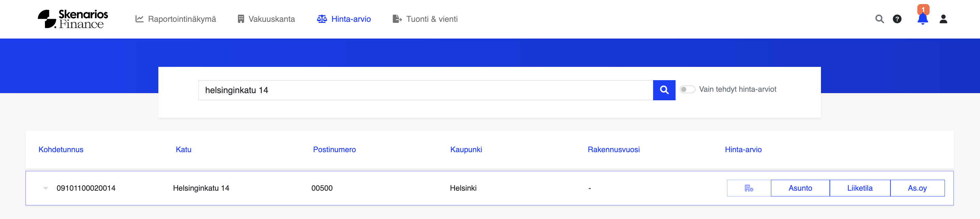Click the address search input field
The image size is (980, 219).
425,90
